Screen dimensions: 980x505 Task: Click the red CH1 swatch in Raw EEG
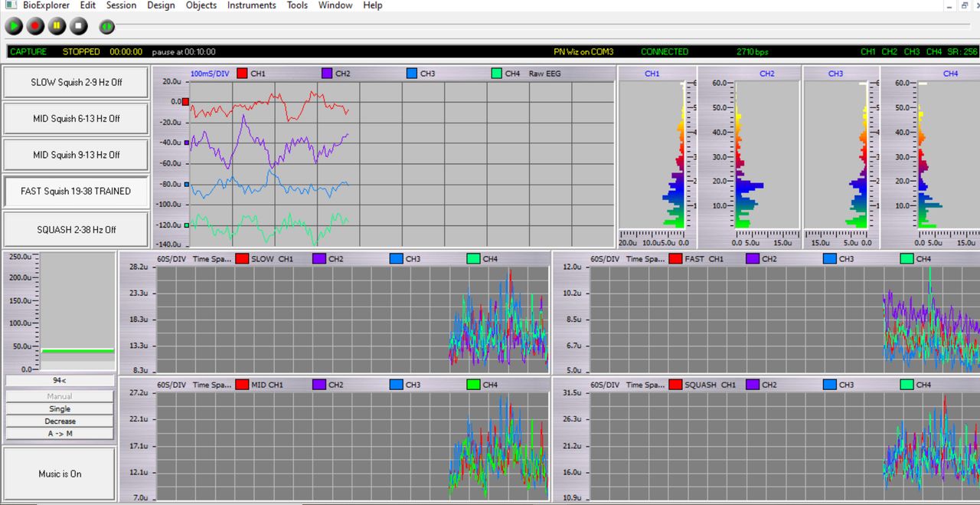coord(242,74)
